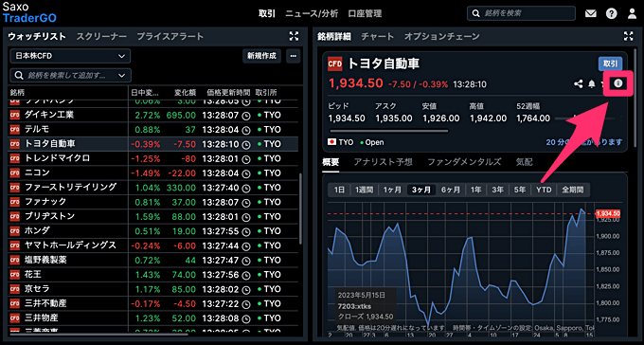Open the 口座管理 top menu
This screenshot has height=345, width=644.
[x=365, y=13]
